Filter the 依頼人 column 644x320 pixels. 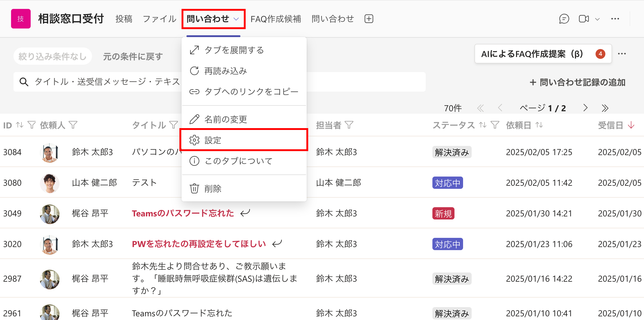click(73, 125)
